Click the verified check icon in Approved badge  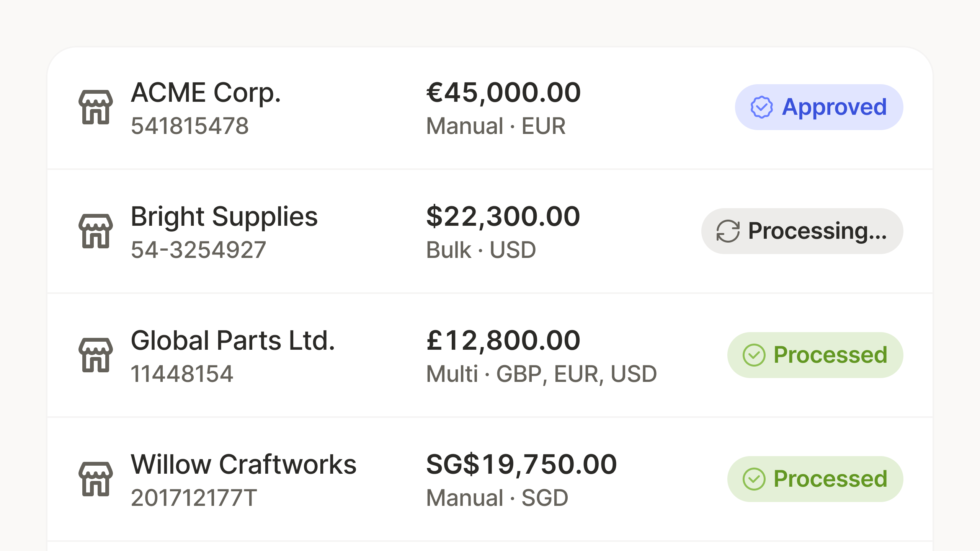pos(761,107)
